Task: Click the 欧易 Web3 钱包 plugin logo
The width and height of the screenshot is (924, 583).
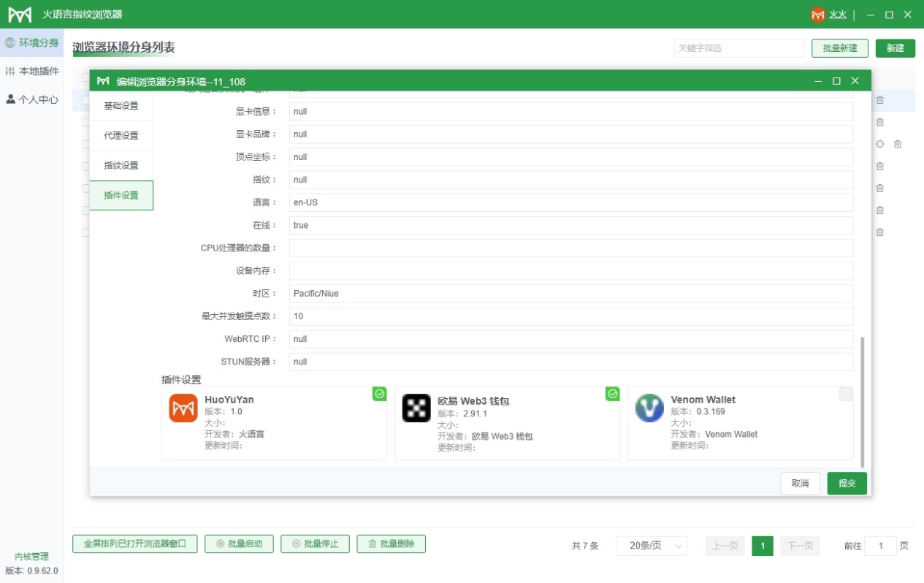Action: pyautogui.click(x=416, y=408)
